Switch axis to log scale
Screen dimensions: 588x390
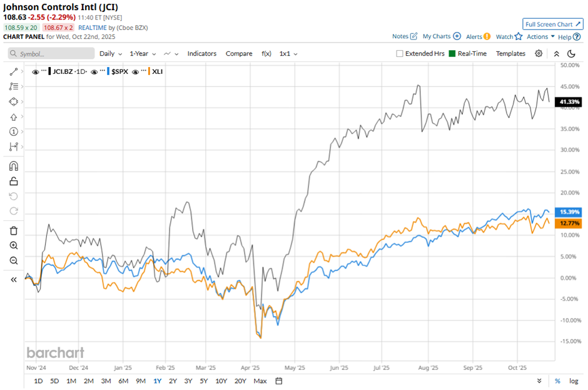(574, 381)
